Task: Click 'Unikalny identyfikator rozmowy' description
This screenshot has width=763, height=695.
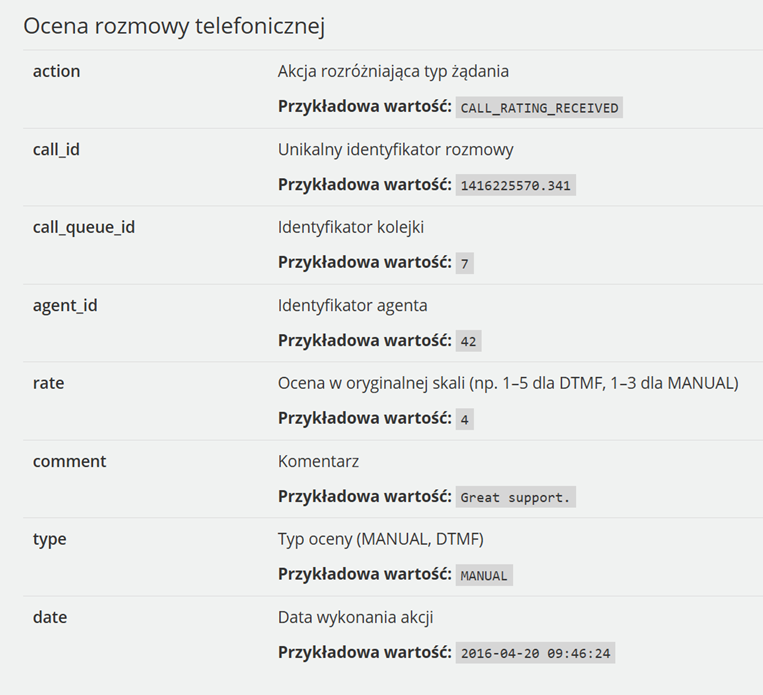Action: pyautogui.click(x=396, y=149)
